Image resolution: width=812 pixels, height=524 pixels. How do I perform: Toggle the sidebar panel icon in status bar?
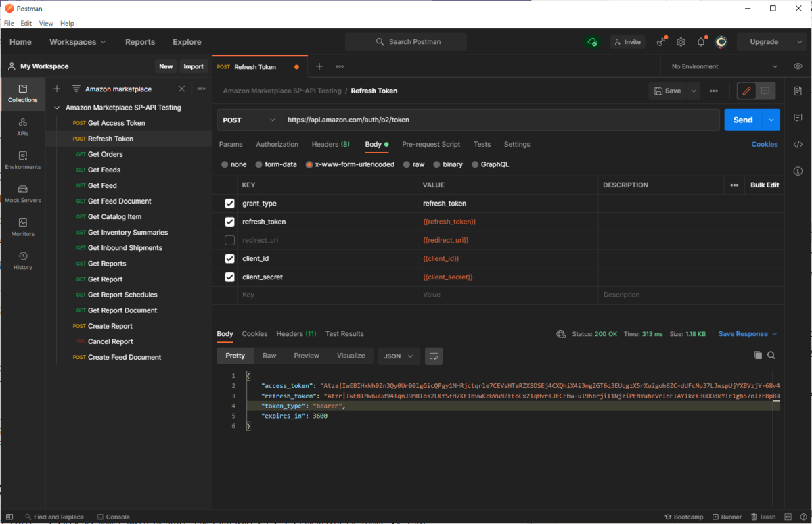(9, 517)
